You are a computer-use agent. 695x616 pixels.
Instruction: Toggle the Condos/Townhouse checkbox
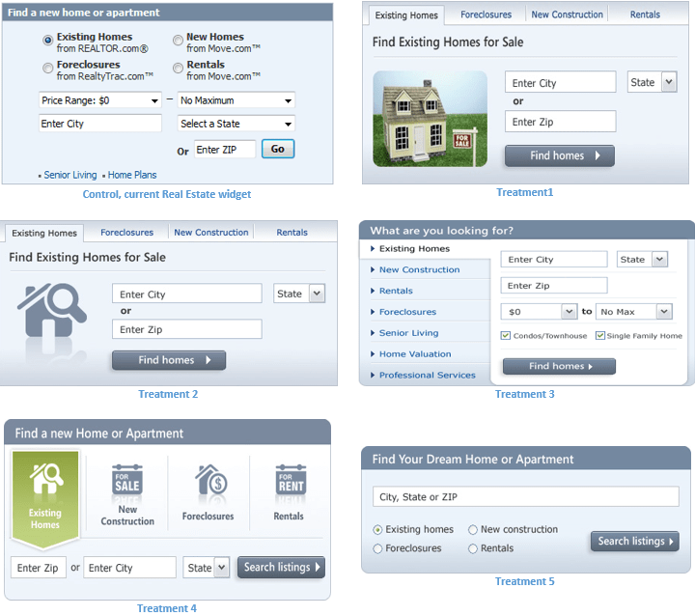pos(506,336)
